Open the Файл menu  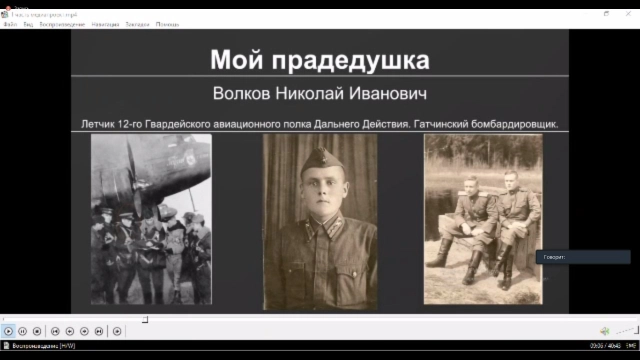pos(10,24)
